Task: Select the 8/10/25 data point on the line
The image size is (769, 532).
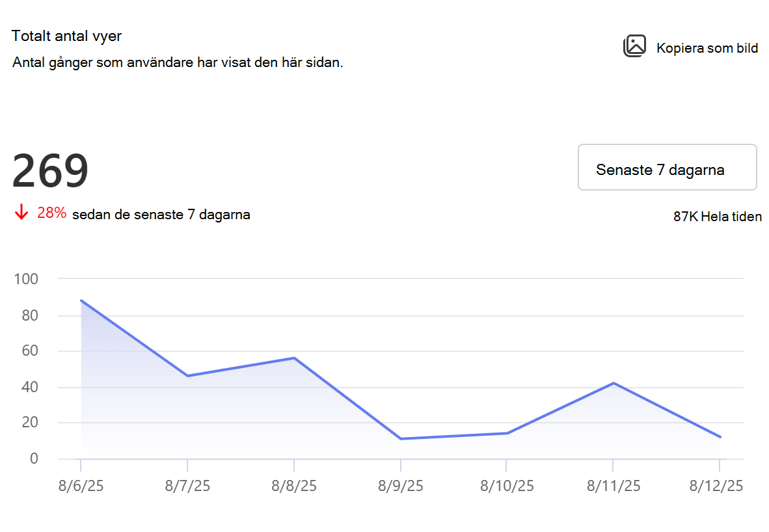Action: tap(507, 433)
